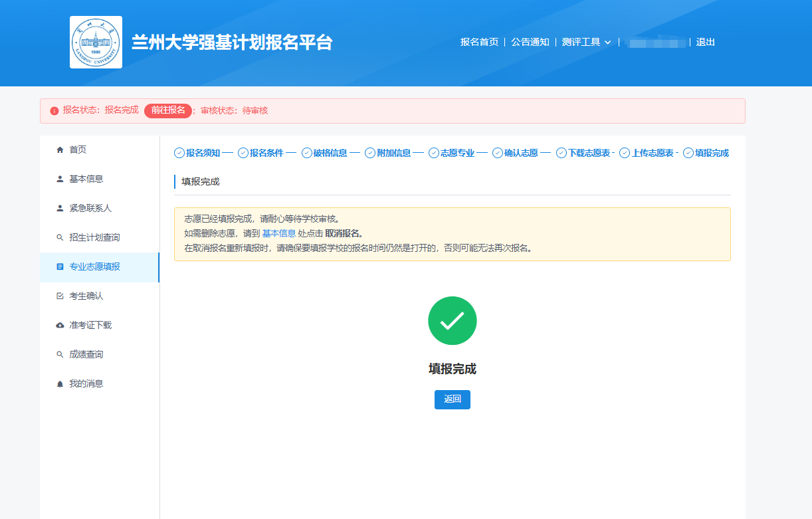
Task: Open 紧急联系人 in the sidebar
Action: click(90, 209)
